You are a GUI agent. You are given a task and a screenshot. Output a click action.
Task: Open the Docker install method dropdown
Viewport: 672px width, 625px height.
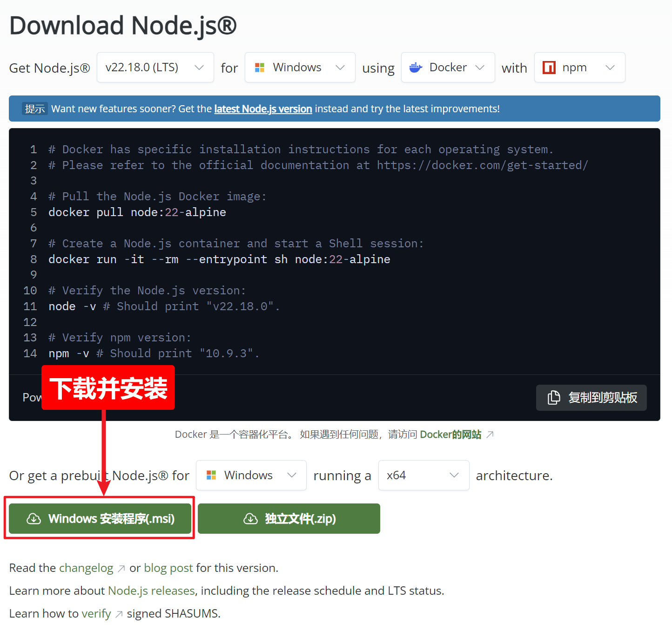447,68
